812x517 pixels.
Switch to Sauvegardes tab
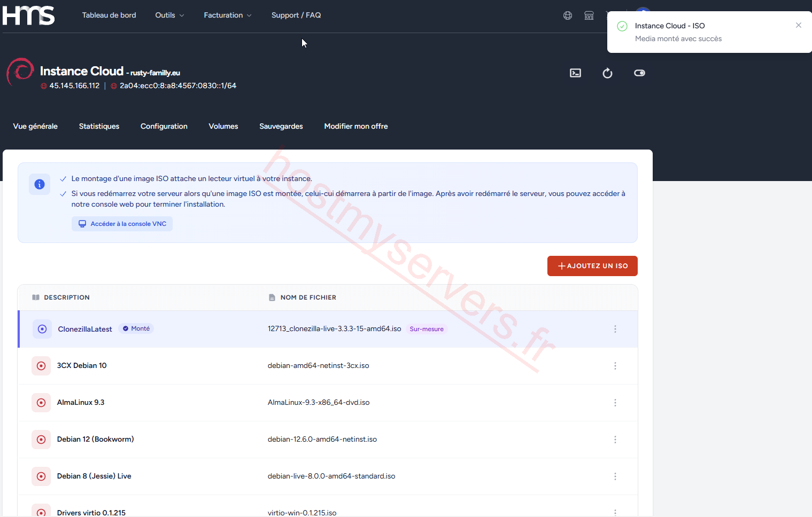[x=281, y=126]
